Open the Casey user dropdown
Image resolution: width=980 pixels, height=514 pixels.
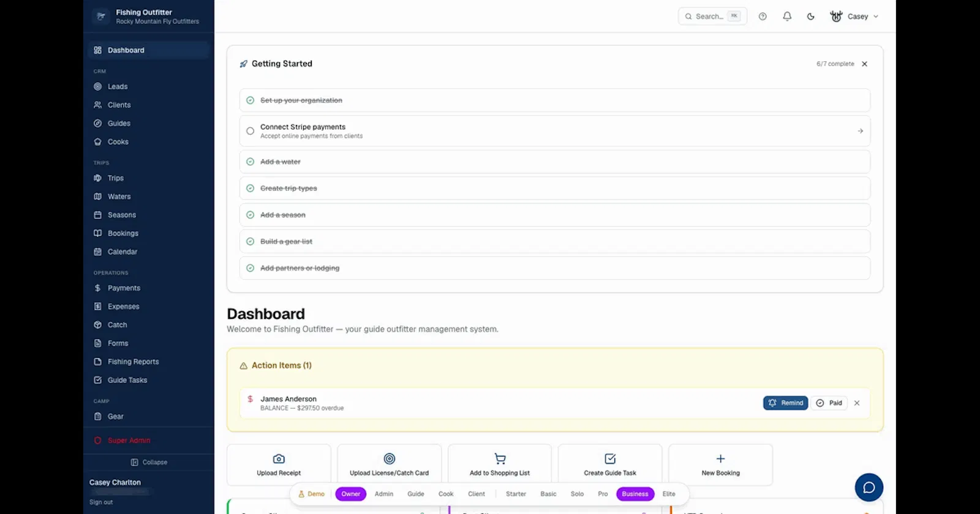854,17
